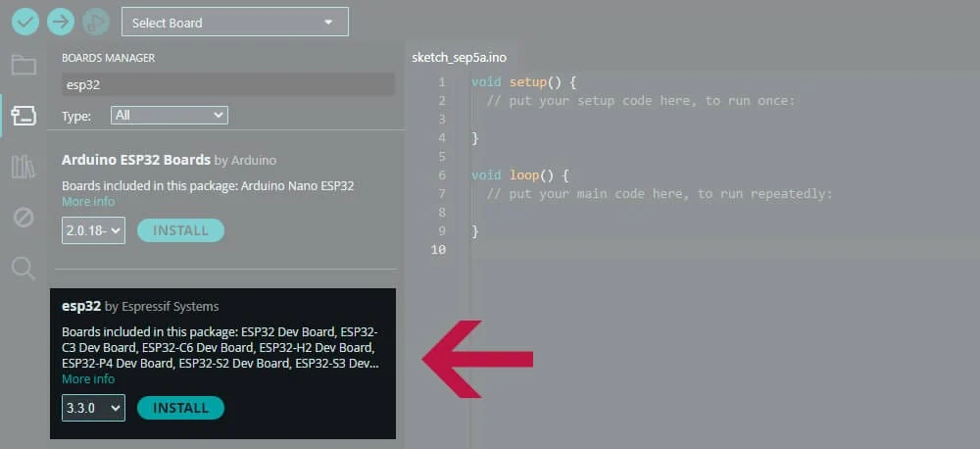Open the Library Manager books icon
This screenshot has height=449, width=980.
(24, 167)
